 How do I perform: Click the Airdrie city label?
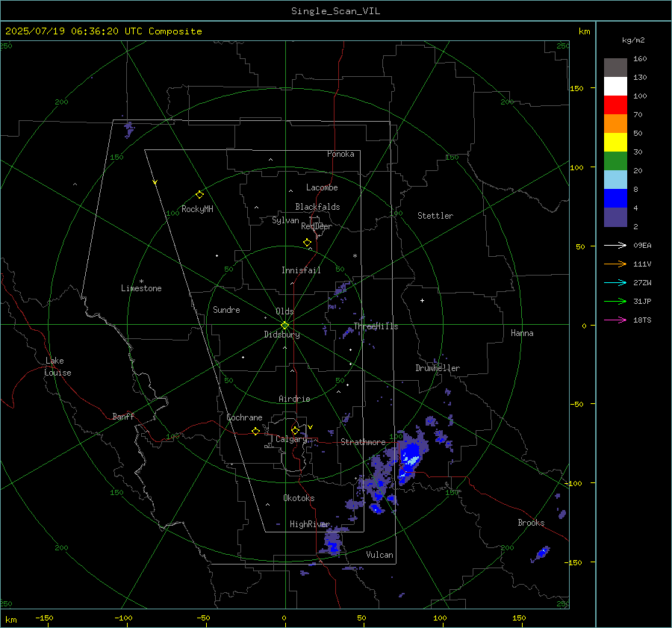[x=294, y=399]
